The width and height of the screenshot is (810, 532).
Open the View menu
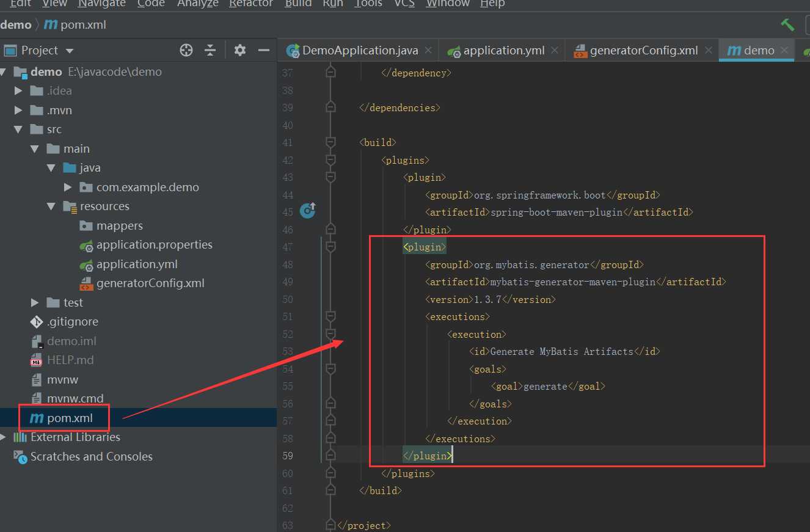point(55,4)
